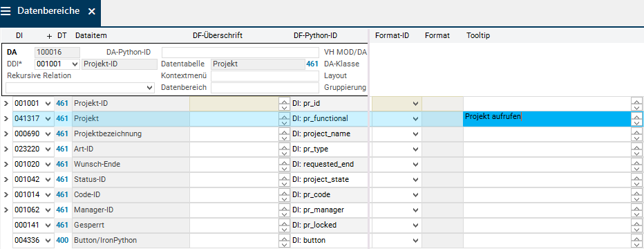
Task: Select the DI: button cell
Action: click(x=329, y=241)
